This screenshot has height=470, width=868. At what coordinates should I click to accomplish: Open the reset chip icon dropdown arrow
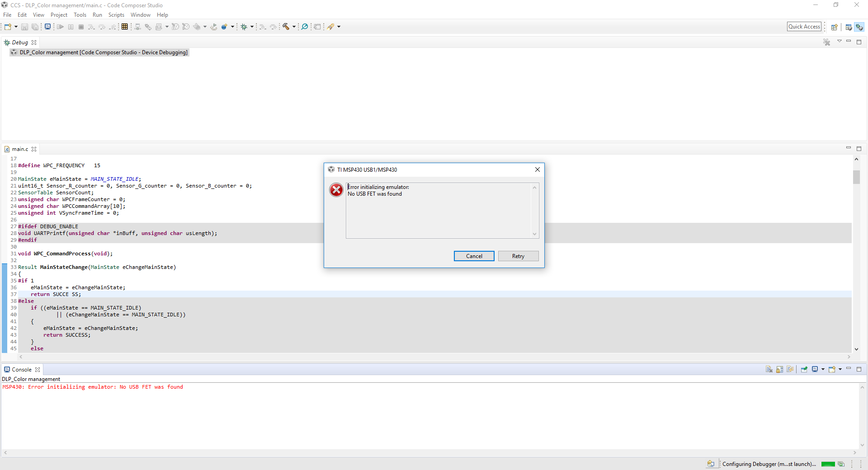point(205,27)
